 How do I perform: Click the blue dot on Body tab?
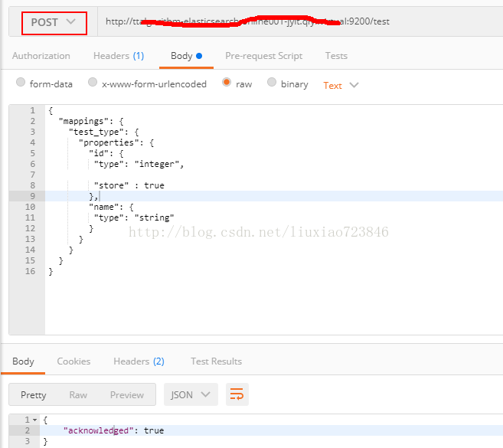[x=199, y=56]
